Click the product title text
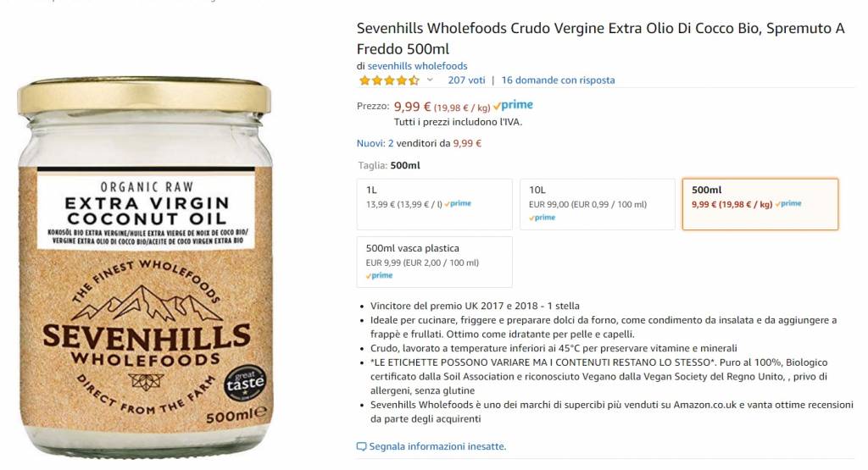 (x=601, y=38)
